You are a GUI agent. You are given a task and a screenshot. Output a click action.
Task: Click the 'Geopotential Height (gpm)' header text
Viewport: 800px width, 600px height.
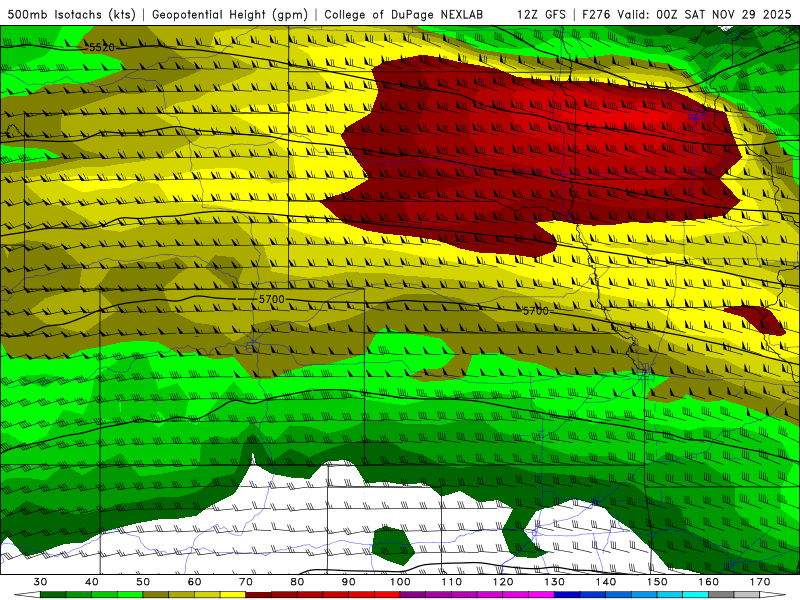(230, 14)
